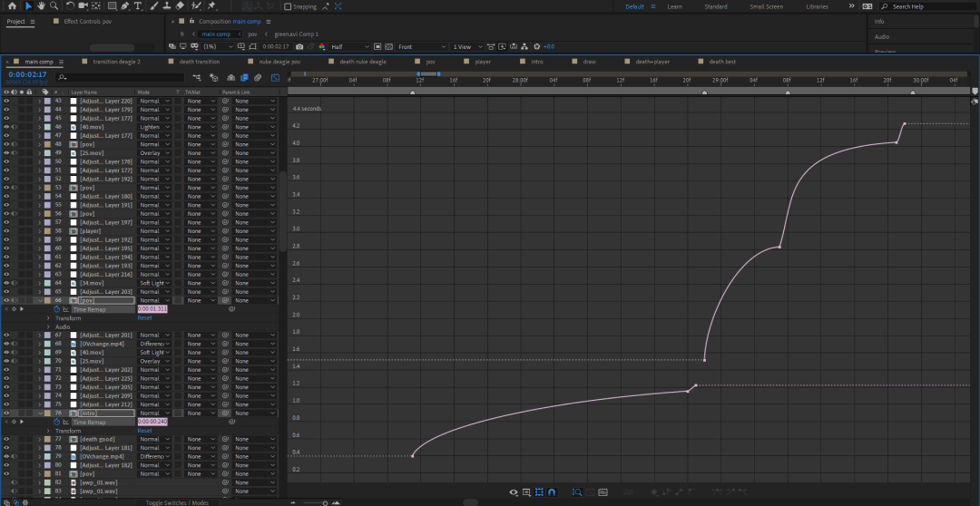Image resolution: width=980 pixels, height=506 pixels.
Task: Switch to the Learn workspace
Action: tap(674, 7)
